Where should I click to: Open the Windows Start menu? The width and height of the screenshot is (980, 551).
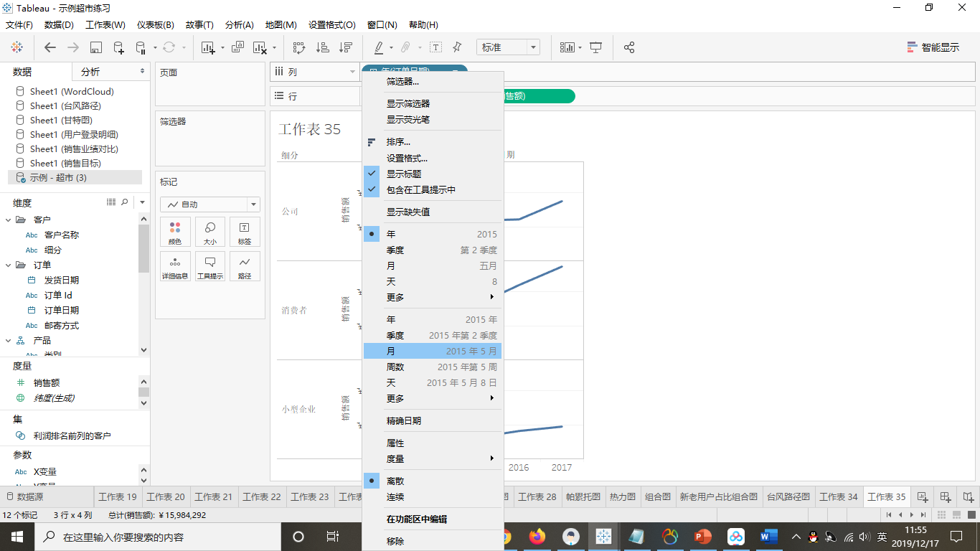pos(17,537)
